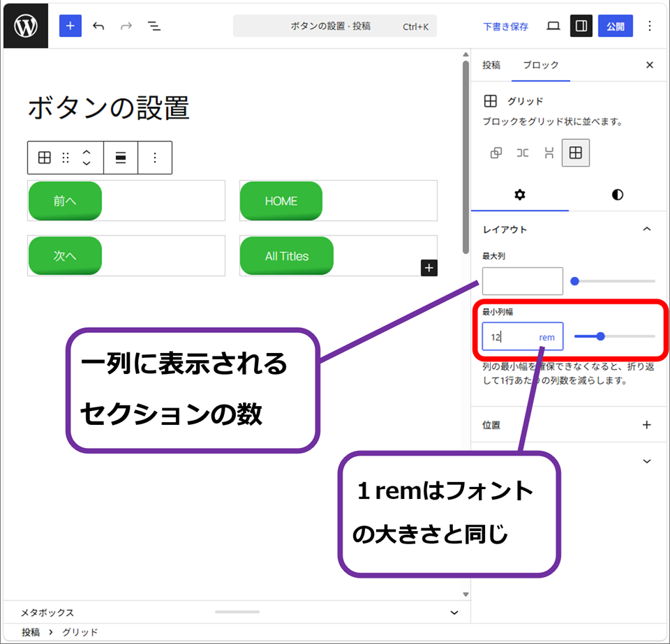Image resolution: width=670 pixels, height=644 pixels.
Task: Click the 次へ button
Action: 65,255
